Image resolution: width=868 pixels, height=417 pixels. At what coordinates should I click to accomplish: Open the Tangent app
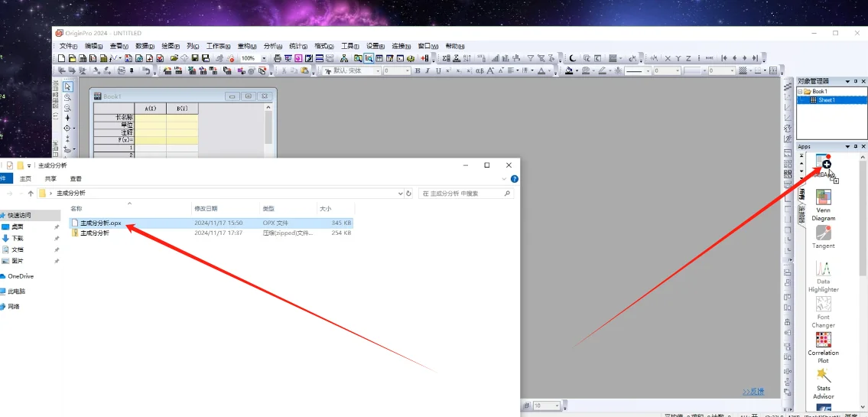823,237
